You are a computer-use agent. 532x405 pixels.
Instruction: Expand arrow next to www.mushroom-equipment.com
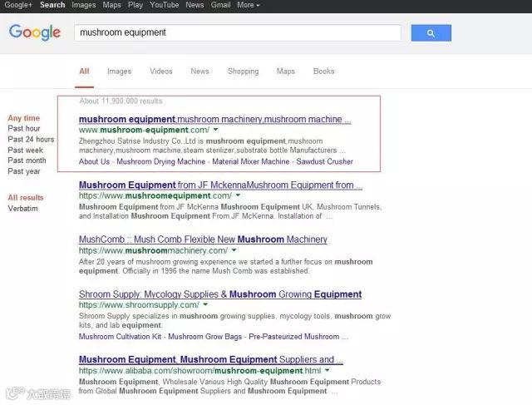pos(216,130)
